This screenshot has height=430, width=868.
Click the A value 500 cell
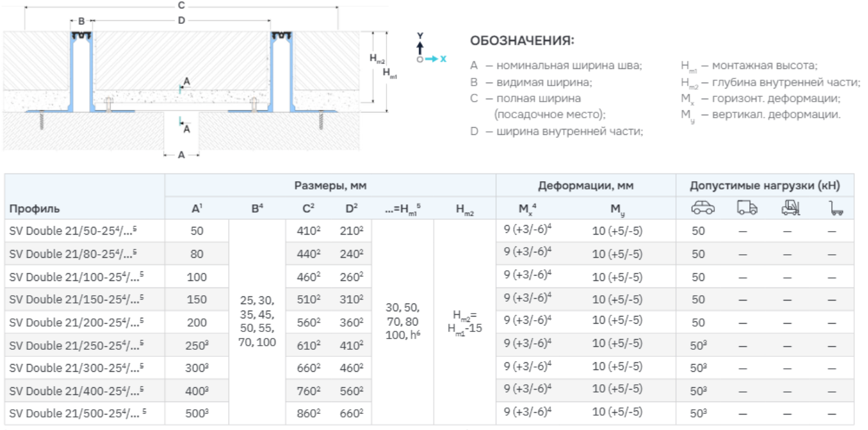[x=197, y=413]
